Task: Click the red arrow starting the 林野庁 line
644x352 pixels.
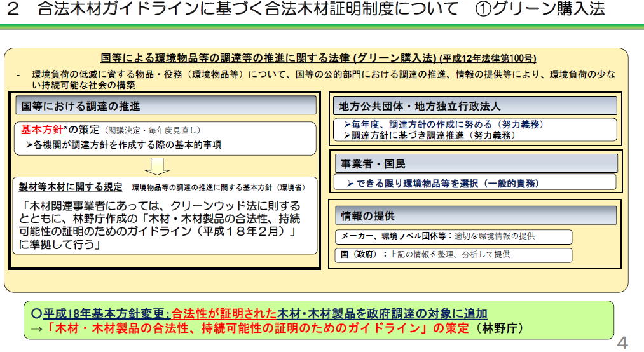Action: pos(37,329)
